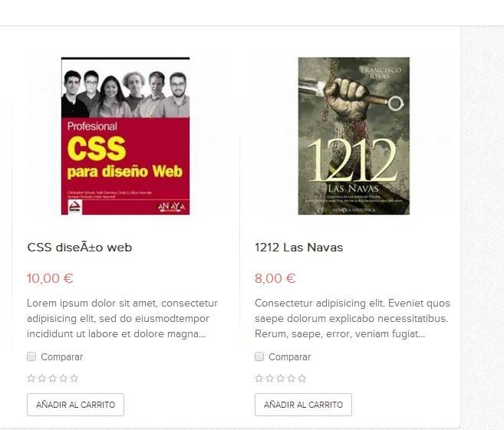Viewport: 504px width, 430px height.
Task: View the 1212 Las Navas book cover
Action: (354, 136)
